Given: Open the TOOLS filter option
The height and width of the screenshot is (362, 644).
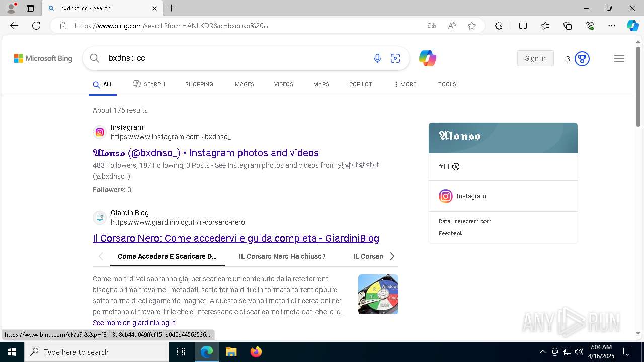Looking at the screenshot, I should tap(447, 84).
